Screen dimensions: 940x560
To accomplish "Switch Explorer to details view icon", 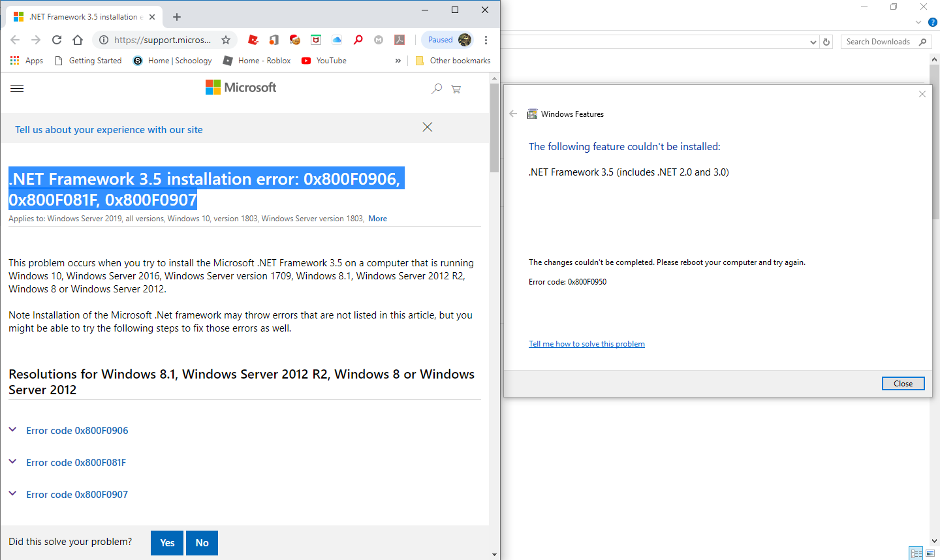I will pos(916,553).
